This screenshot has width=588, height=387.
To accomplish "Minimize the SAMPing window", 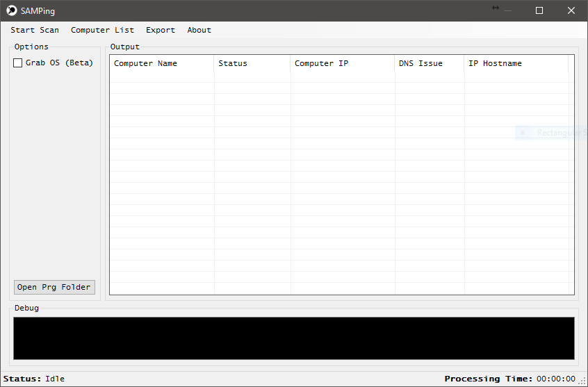I will point(507,10).
